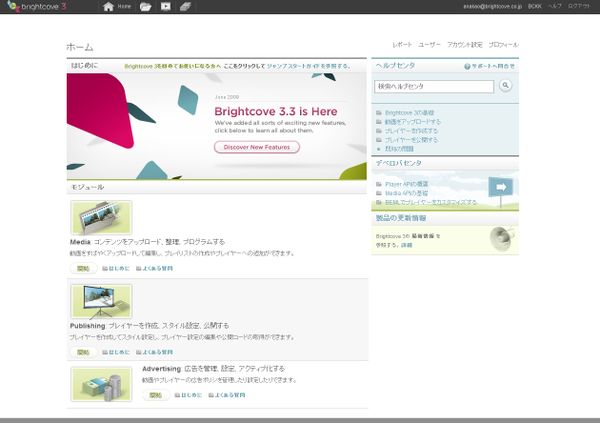Click the よくある質問 link under Media

pos(155,268)
